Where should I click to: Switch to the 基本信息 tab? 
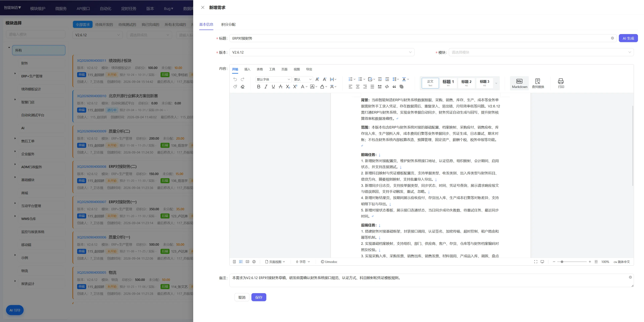(x=206, y=24)
